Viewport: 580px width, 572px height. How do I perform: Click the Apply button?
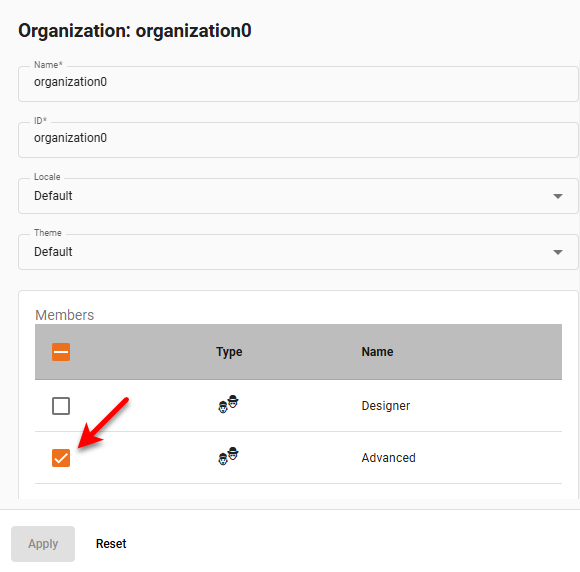pos(43,544)
